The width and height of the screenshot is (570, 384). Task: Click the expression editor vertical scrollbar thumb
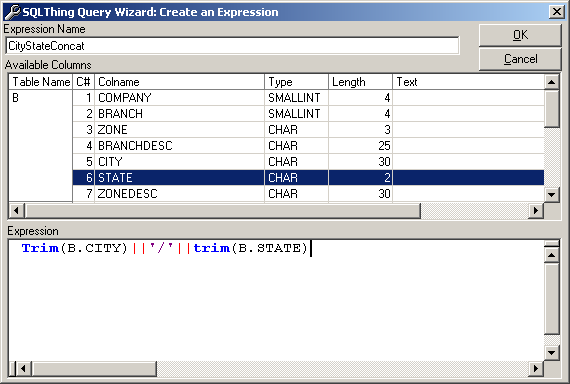point(551,299)
